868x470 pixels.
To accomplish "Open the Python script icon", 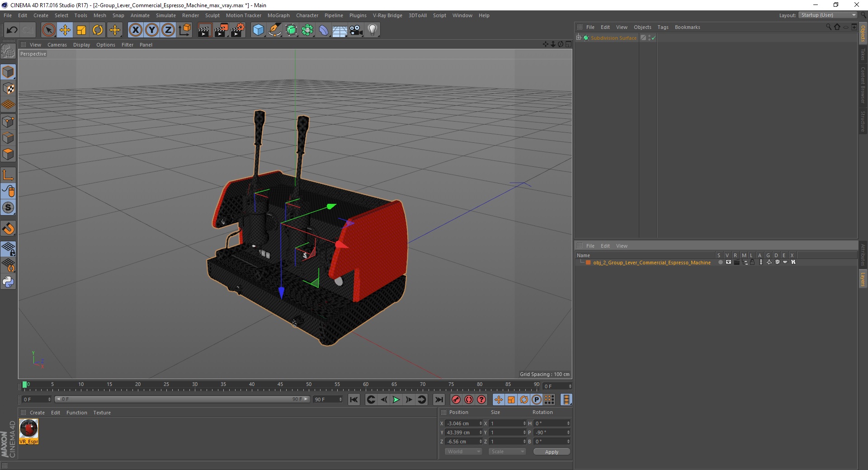I will pos(8,282).
